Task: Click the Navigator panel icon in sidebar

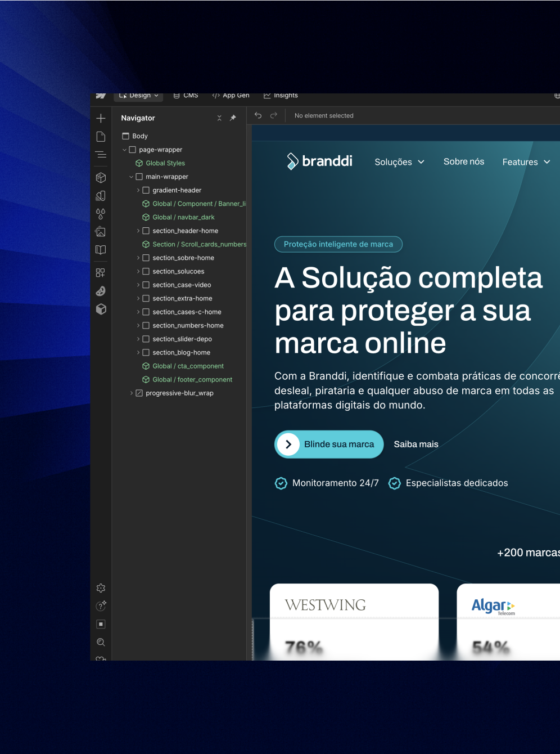Action: (x=101, y=154)
